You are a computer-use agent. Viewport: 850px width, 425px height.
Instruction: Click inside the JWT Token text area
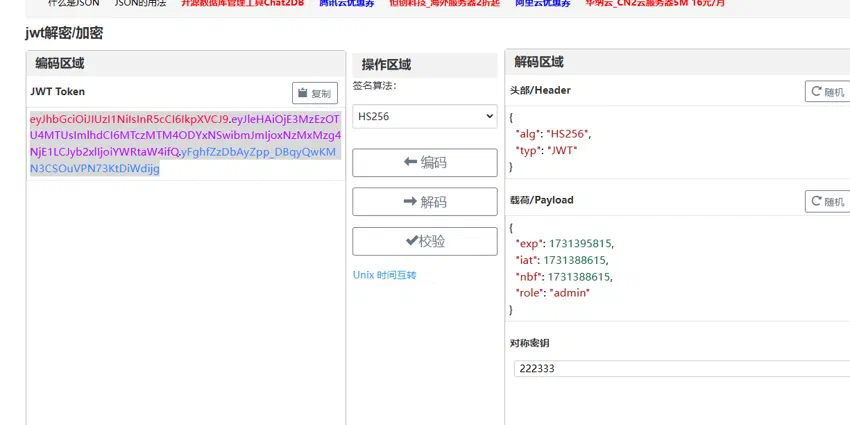coord(185,144)
